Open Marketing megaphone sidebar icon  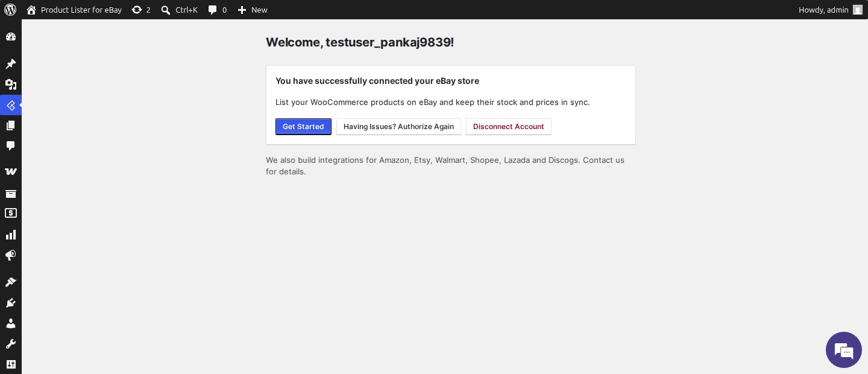tap(11, 255)
